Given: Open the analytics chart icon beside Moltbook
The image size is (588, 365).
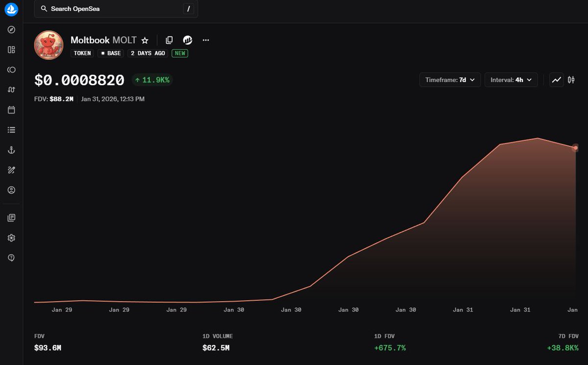Looking at the screenshot, I should pos(187,40).
